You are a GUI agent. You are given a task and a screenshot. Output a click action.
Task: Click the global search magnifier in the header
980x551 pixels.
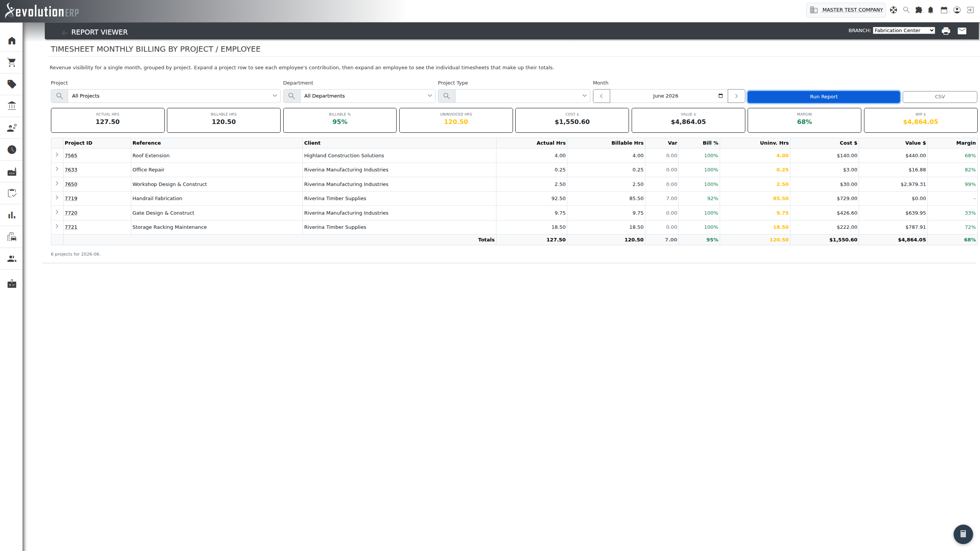906,10
